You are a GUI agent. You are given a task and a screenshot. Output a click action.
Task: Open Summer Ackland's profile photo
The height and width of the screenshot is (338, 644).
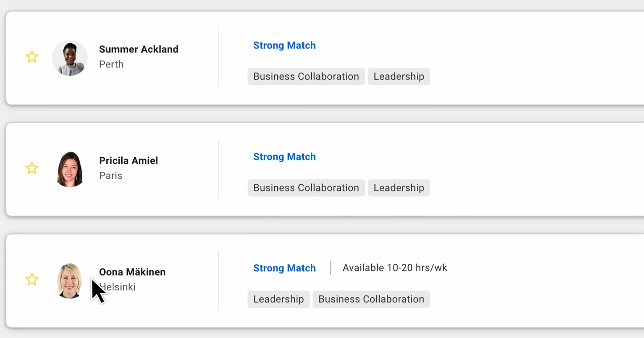click(x=70, y=58)
